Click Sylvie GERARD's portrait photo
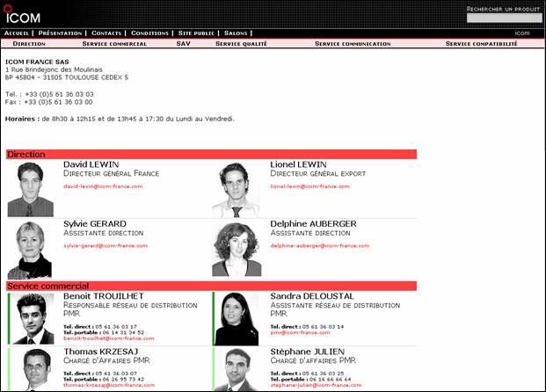 (x=30, y=250)
